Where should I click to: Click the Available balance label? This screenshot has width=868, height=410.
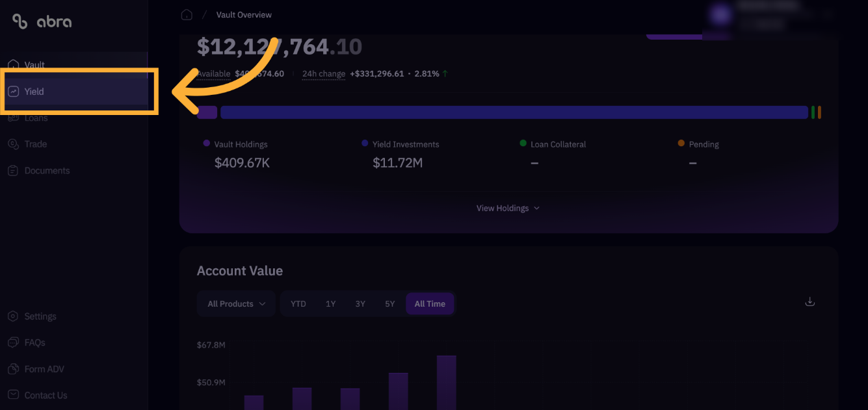[x=214, y=74]
